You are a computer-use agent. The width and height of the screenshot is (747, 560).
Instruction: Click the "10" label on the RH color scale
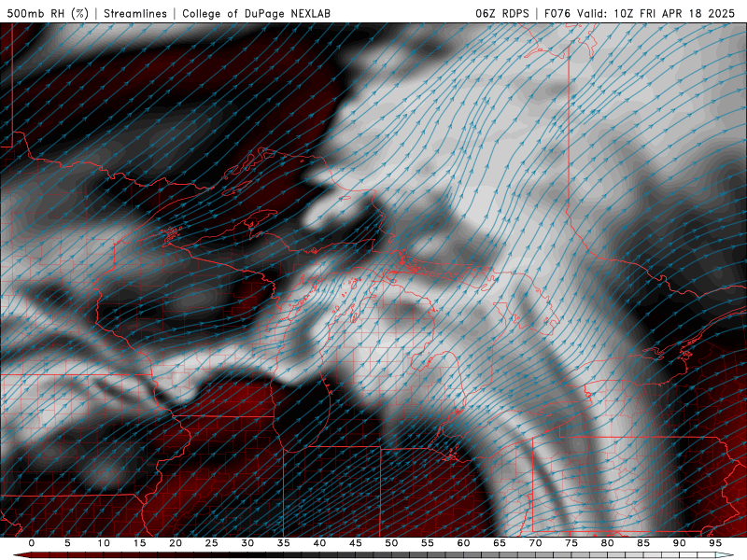(x=104, y=543)
